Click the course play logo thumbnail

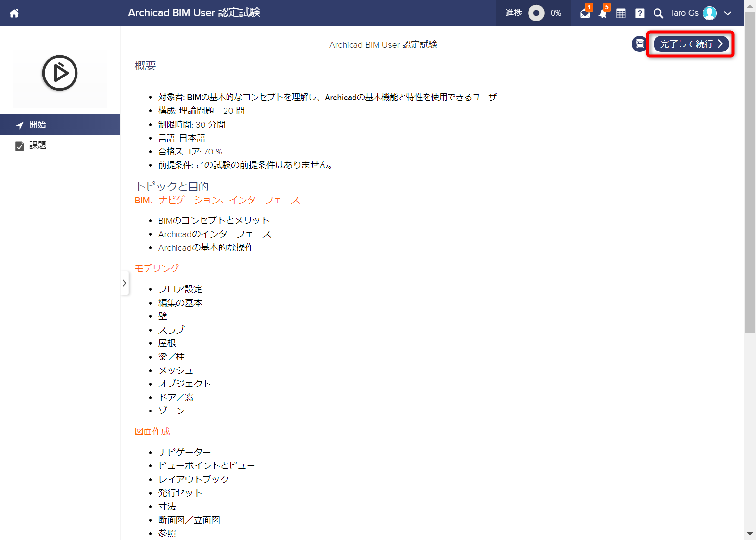tap(60, 73)
